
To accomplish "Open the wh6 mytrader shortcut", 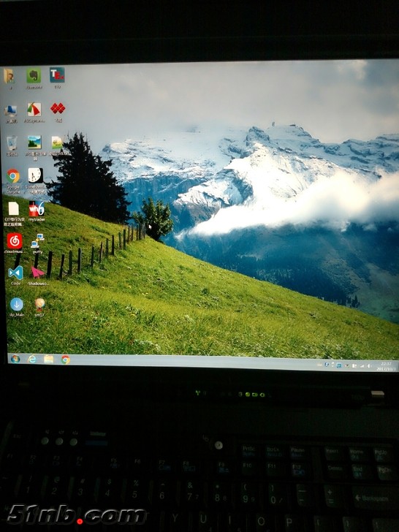I will (37, 209).
